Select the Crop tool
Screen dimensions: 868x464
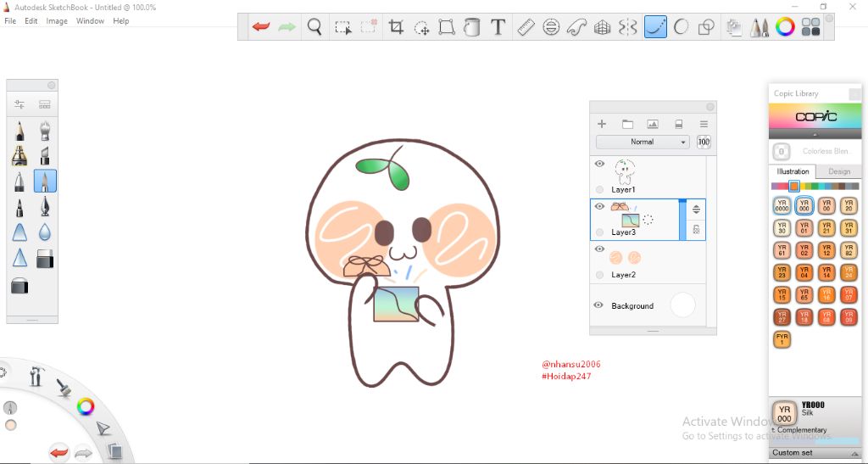click(396, 26)
